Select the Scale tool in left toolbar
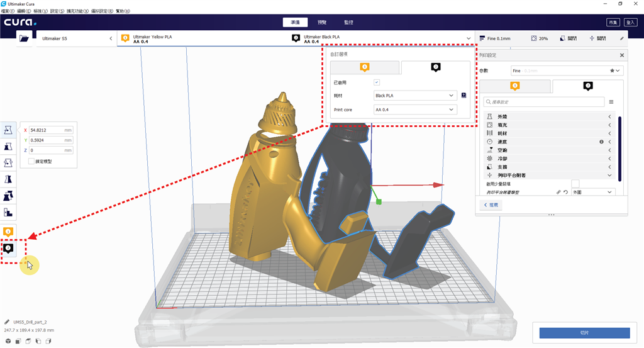The image size is (644, 348). coord(8,146)
